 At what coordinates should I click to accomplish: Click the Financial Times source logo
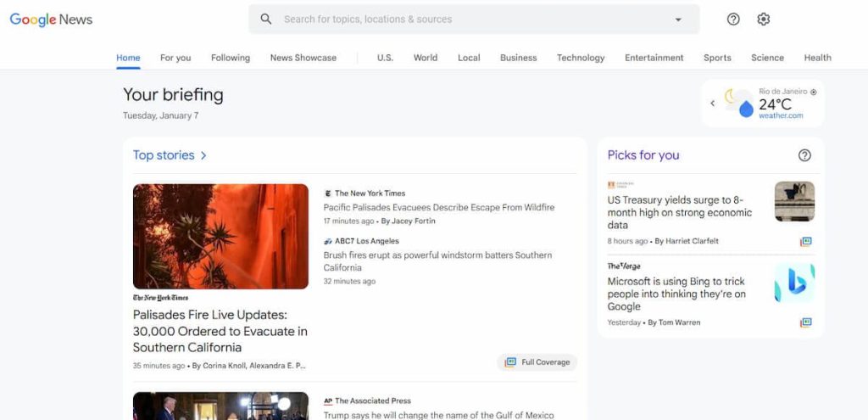pos(620,185)
